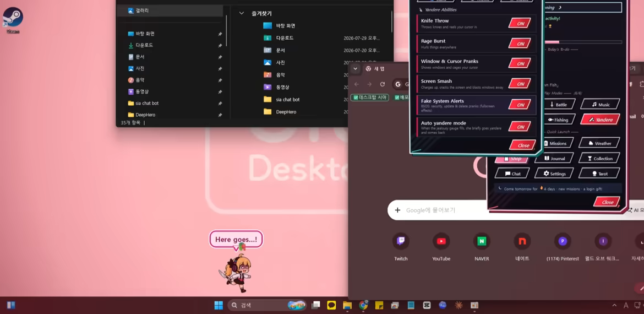Toggle the Music play mode
644x314 pixels.
pyautogui.click(x=600, y=105)
